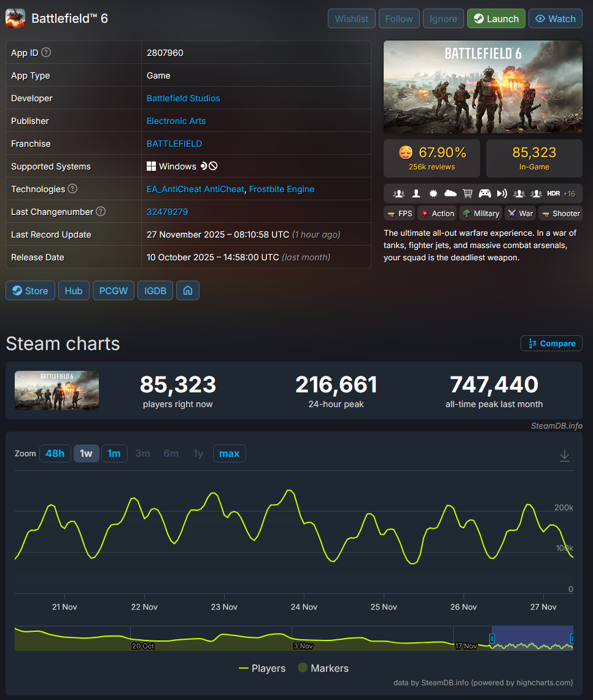This screenshot has width=593, height=700.
Task: Click the happy face review rating emoji
Action: pyautogui.click(x=406, y=153)
